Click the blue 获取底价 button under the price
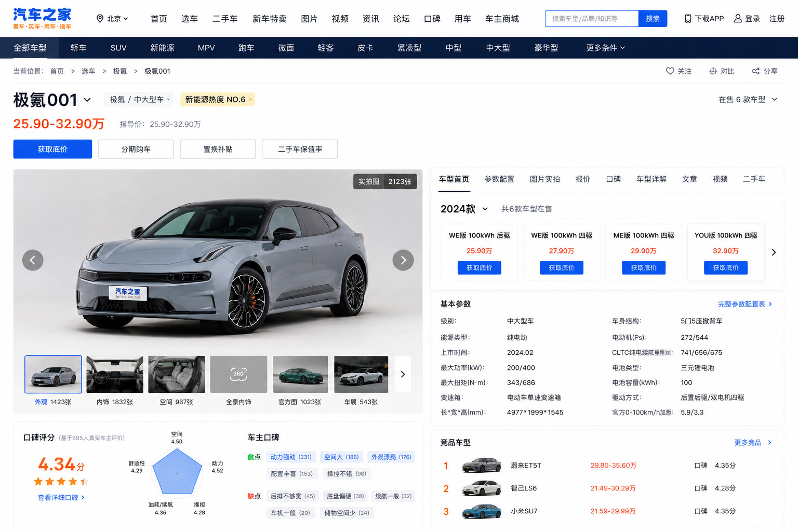Viewport: 798px width, 532px height. [52, 149]
